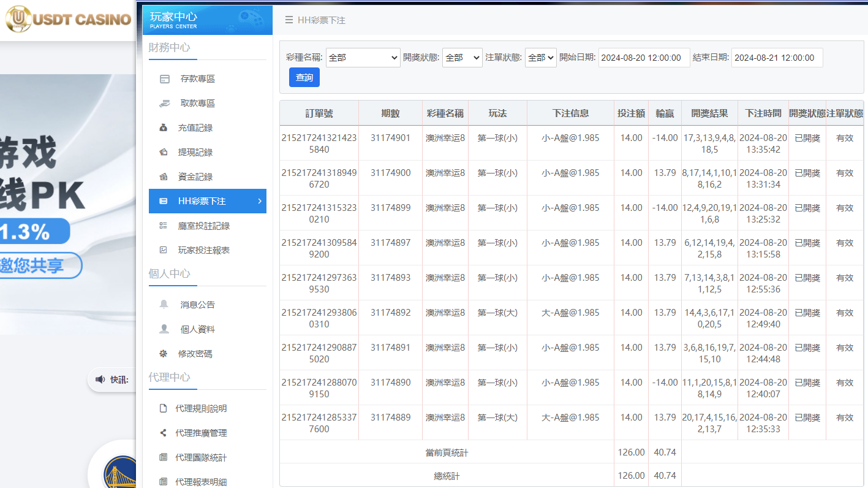868x488 pixels.
Task: Click the 充值記錄 recharge record icon
Action: point(164,128)
